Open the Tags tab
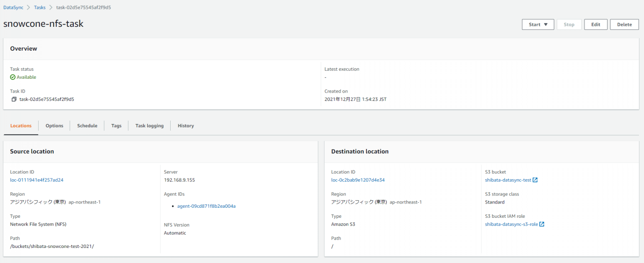The height and width of the screenshot is (263, 644). click(x=116, y=126)
